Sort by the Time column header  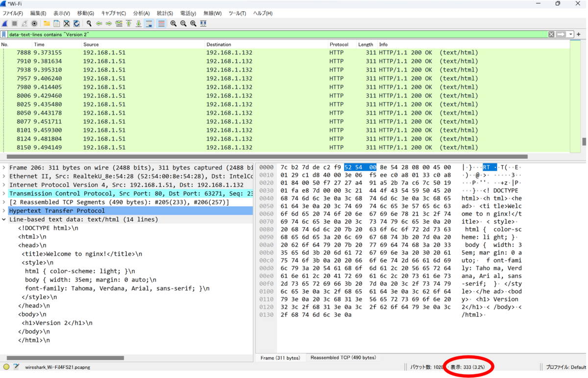point(56,44)
